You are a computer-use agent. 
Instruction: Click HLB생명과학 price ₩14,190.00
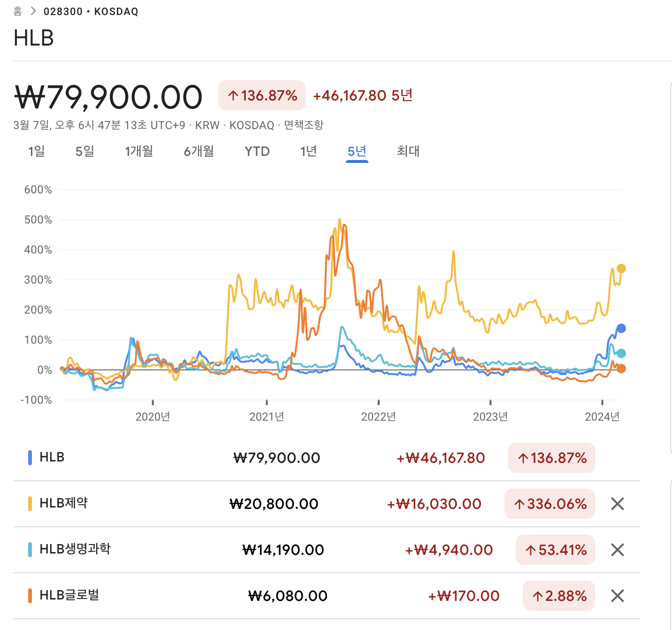coord(283,550)
